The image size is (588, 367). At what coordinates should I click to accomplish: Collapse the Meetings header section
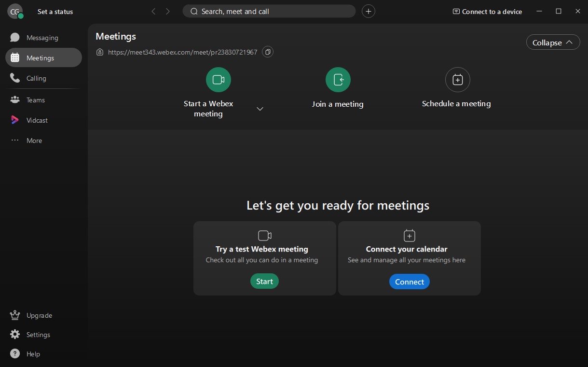pyautogui.click(x=553, y=42)
